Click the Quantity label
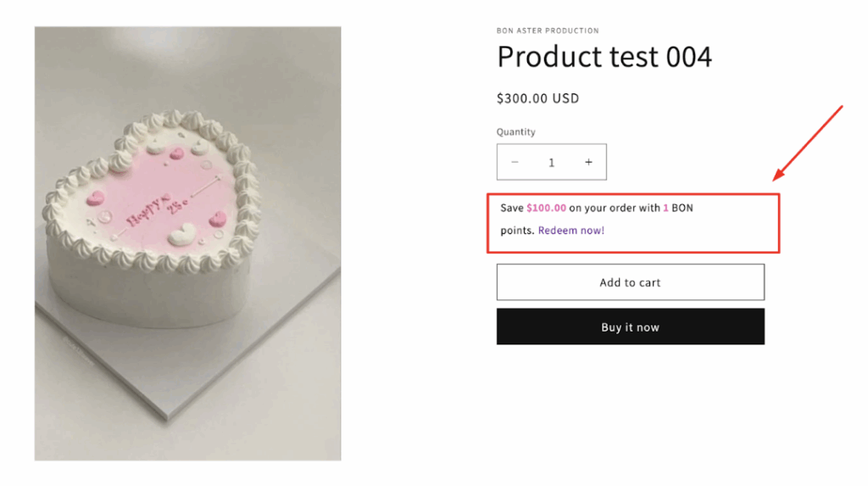This screenshot has width=868, height=486. [516, 131]
